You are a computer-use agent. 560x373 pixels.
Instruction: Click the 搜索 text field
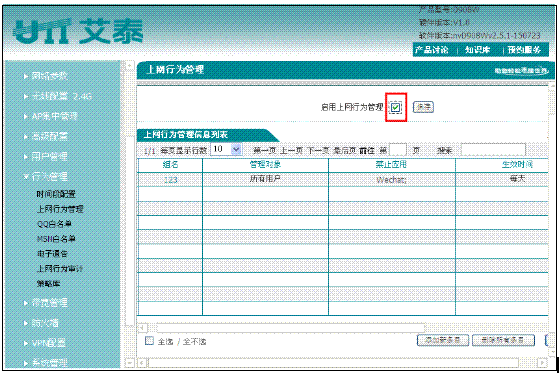[493, 150]
